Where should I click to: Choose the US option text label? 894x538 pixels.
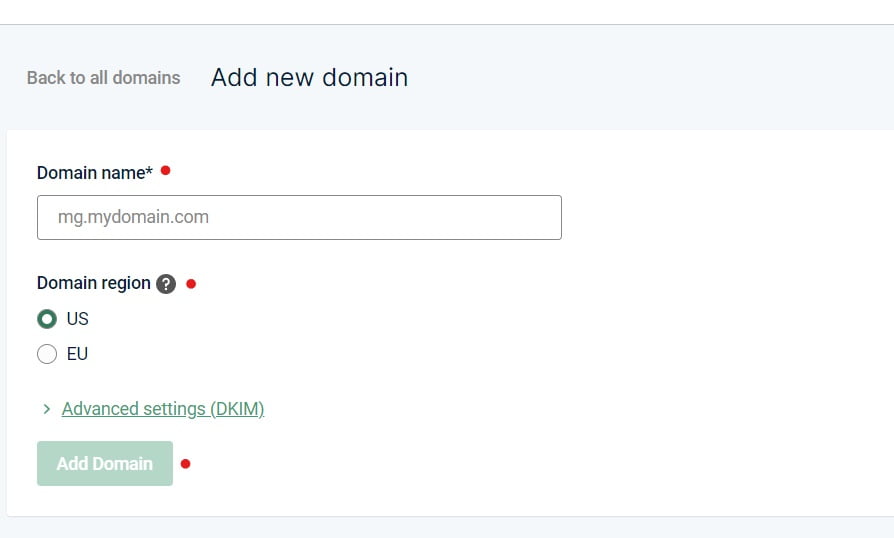78,319
